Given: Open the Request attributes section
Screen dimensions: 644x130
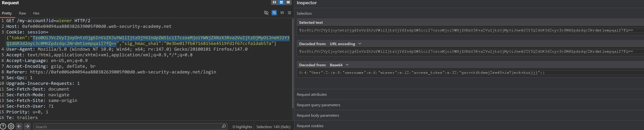Looking at the screenshot, I should pos(312,95).
